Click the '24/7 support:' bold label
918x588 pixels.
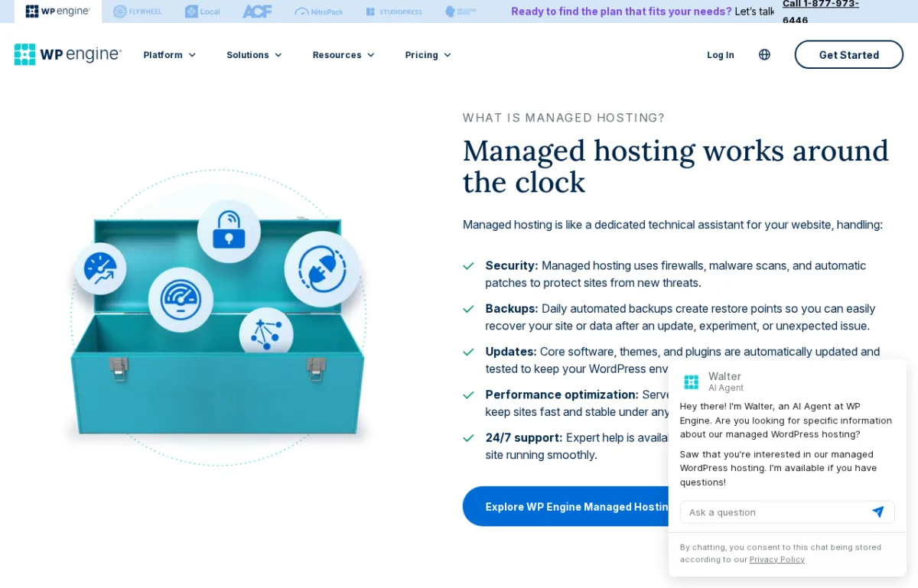[x=524, y=437]
